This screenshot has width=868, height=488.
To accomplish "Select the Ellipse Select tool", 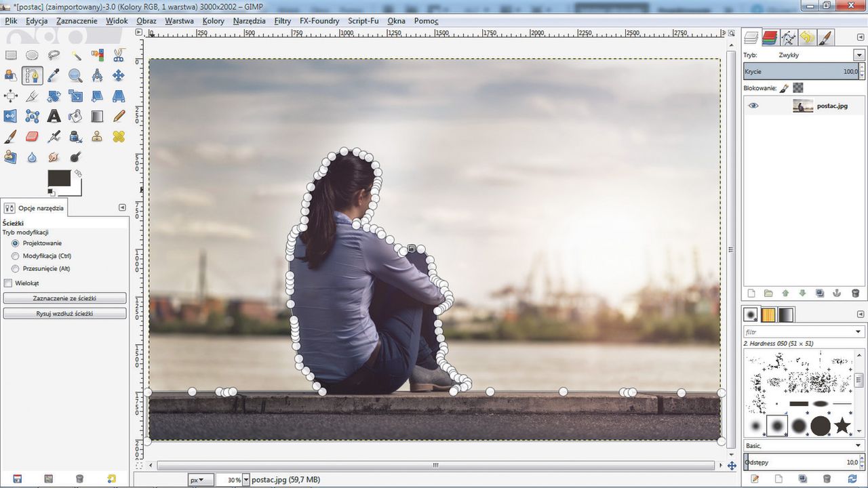I will click(x=32, y=55).
